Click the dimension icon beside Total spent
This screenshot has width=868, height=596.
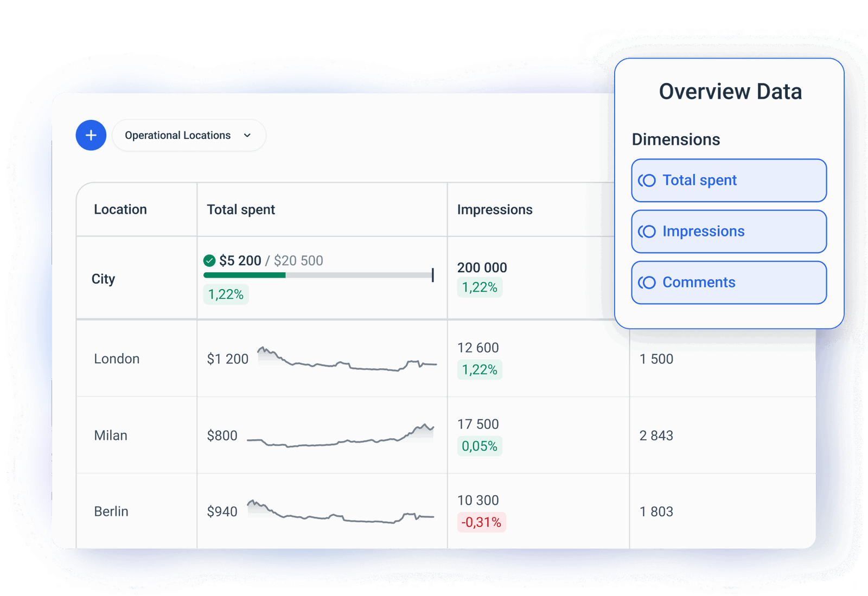(647, 181)
